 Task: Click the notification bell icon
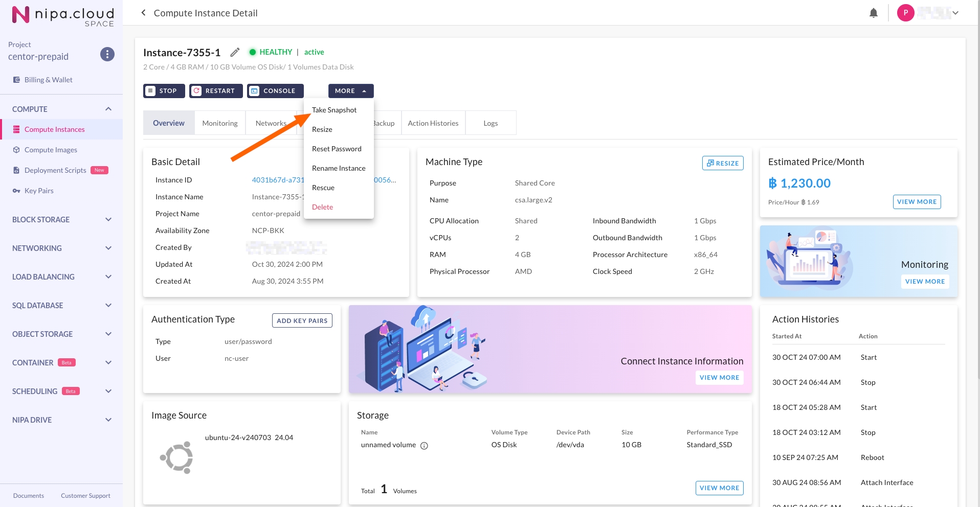(873, 13)
